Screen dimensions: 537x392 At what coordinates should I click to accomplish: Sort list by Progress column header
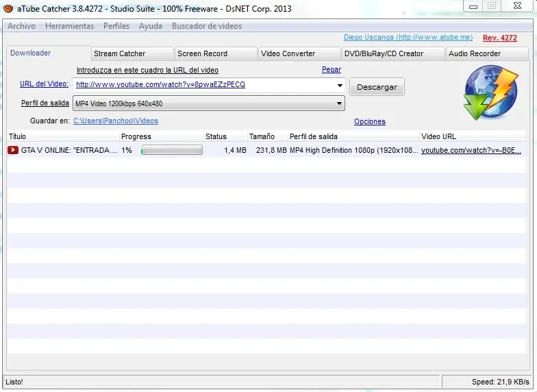click(162, 136)
